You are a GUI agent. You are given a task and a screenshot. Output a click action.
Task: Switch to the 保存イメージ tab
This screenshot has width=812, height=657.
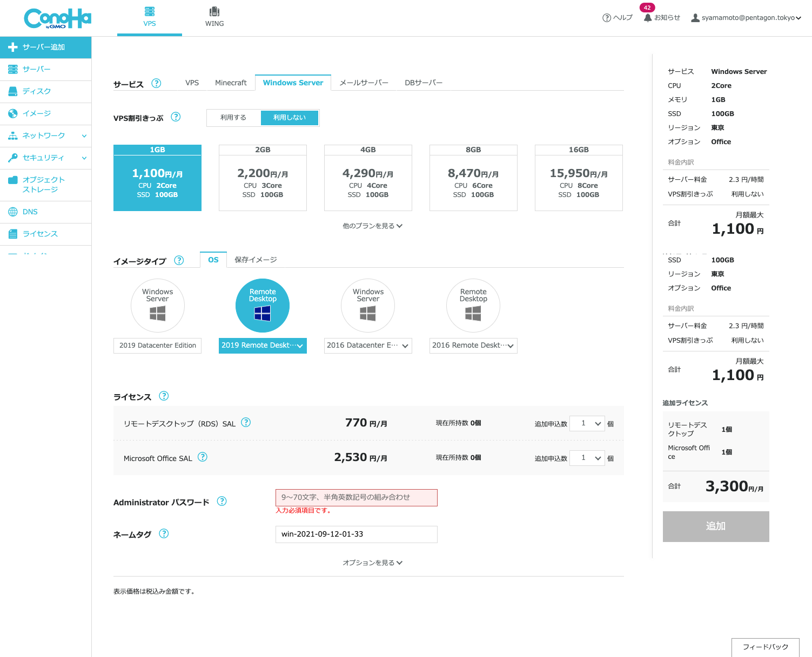click(256, 260)
